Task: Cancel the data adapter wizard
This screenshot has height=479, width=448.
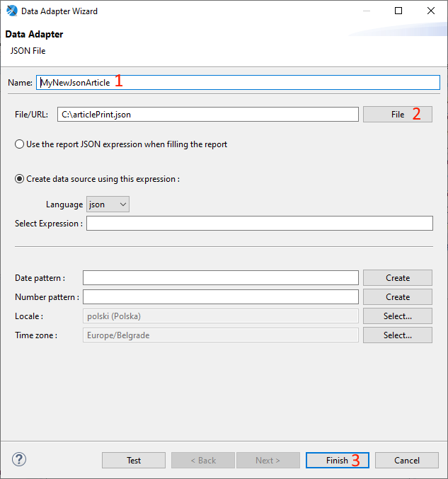Action: 407,461
